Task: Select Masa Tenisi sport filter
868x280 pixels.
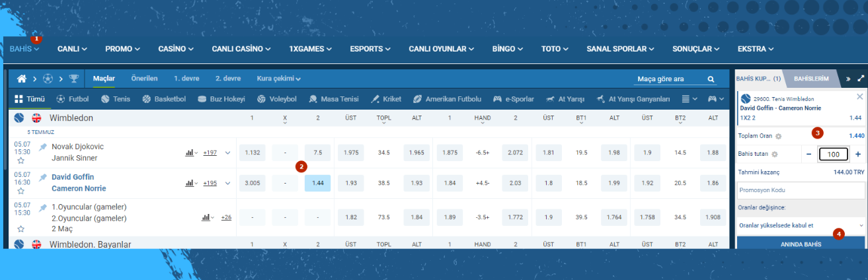Action: [x=333, y=99]
